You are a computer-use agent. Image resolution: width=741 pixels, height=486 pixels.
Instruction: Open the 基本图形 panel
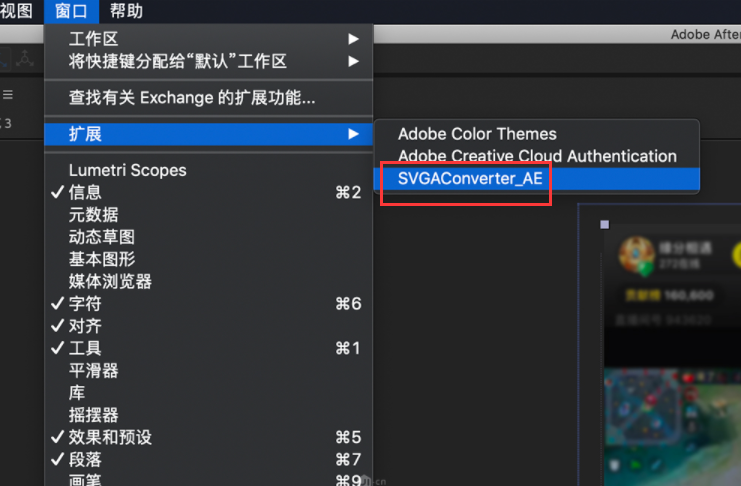coord(208,259)
